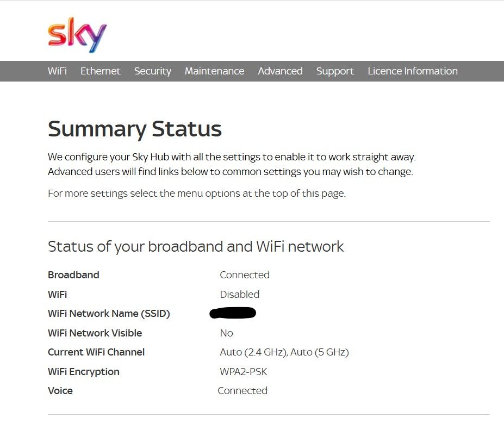Viewport: 504px width, 424px height.
Task: Open the Advanced settings menu
Action: point(280,71)
